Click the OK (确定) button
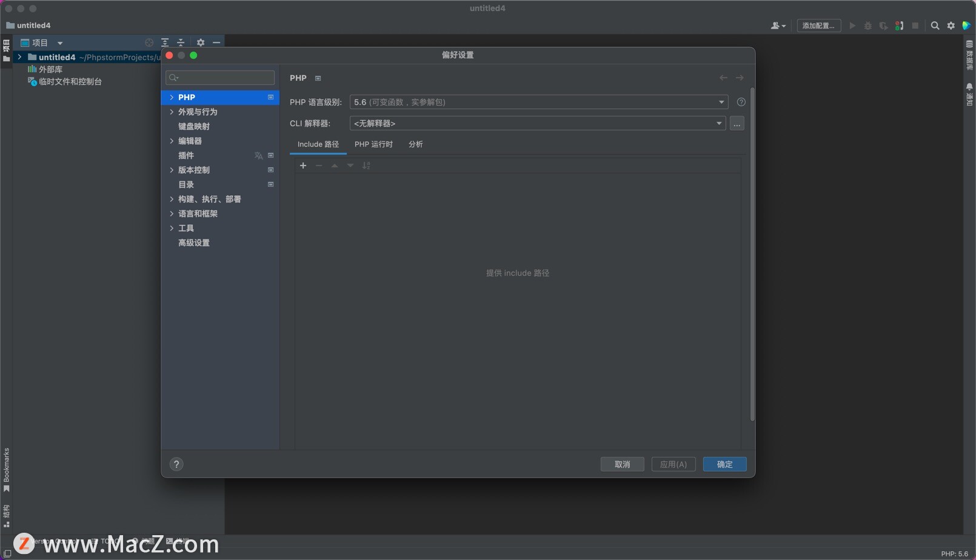This screenshot has height=560, width=976. (725, 464)
